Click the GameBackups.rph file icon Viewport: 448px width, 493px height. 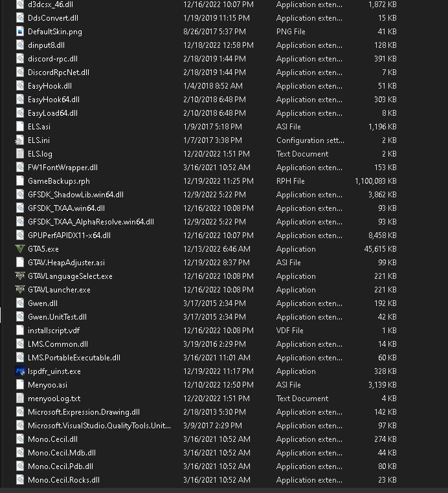[20, 181]
